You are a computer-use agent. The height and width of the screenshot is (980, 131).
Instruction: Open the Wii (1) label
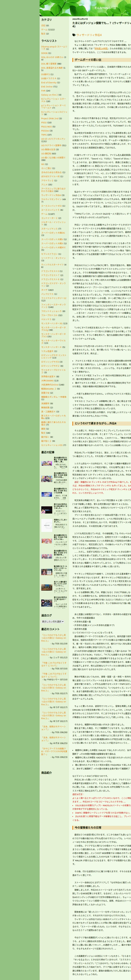pyautogui.click(x=42, y=164)
